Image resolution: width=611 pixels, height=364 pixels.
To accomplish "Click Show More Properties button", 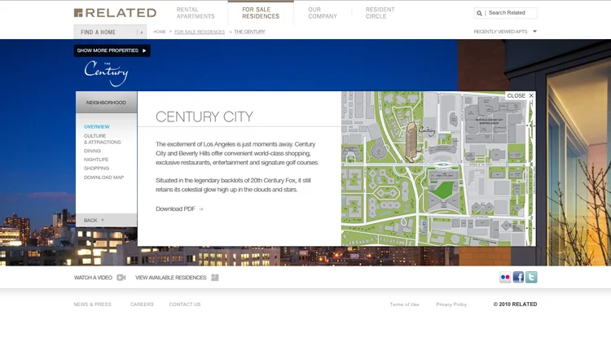I will [x=112, y=50].
